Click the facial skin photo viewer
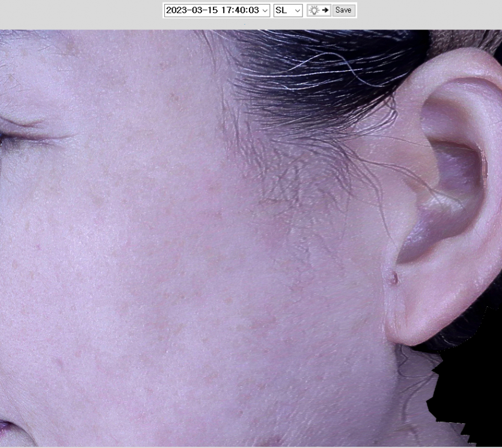The height and width of the screenshot is (448, 502). point(251,238)
